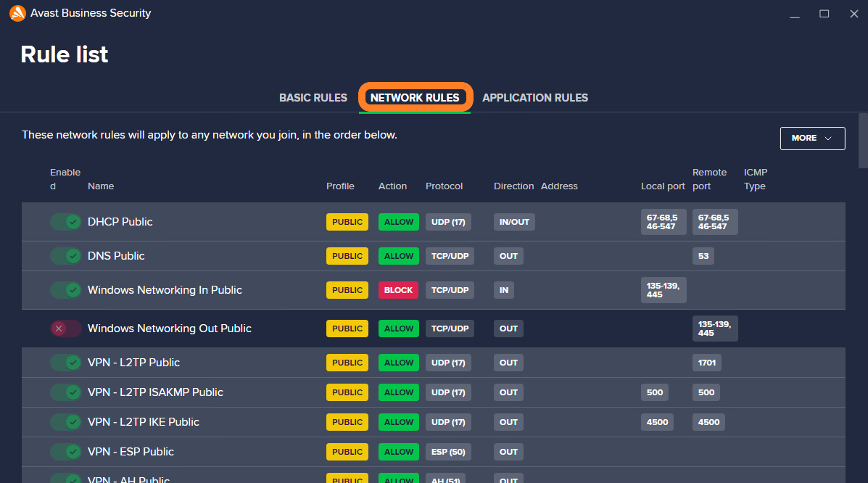Click the Action column header
868x483 pixels.
(392, 186)
